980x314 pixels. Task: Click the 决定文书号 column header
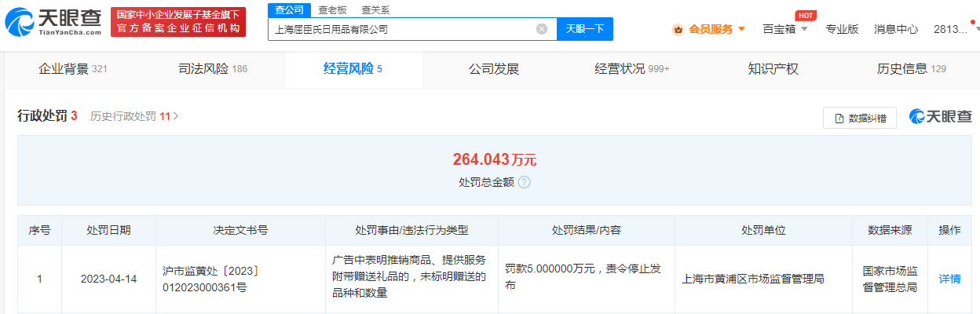(240, 231)
